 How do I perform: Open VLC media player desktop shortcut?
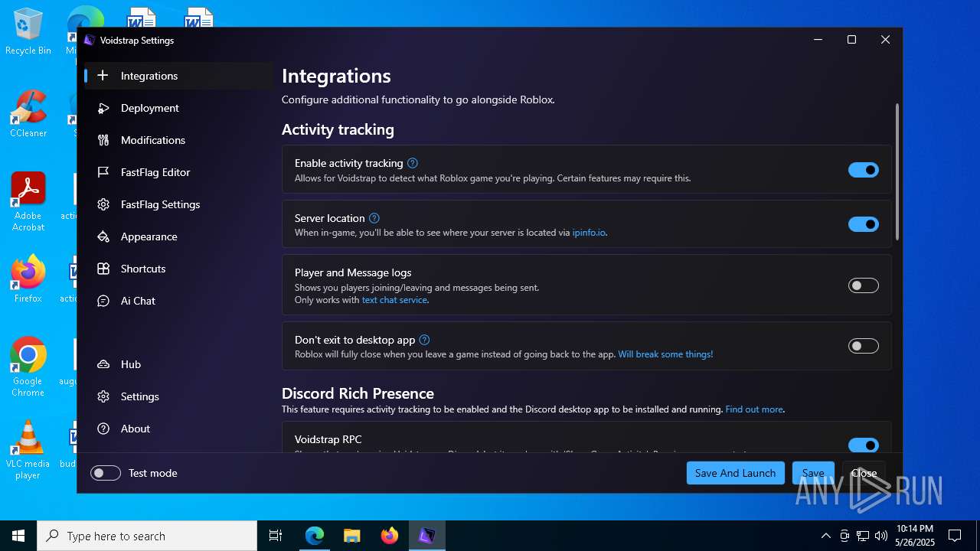[x=28, y=450]
